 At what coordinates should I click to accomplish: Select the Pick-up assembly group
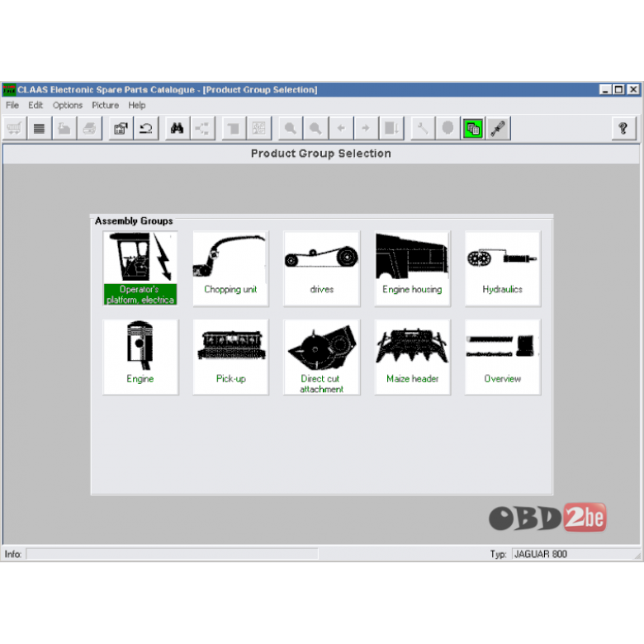pos(231,358)
